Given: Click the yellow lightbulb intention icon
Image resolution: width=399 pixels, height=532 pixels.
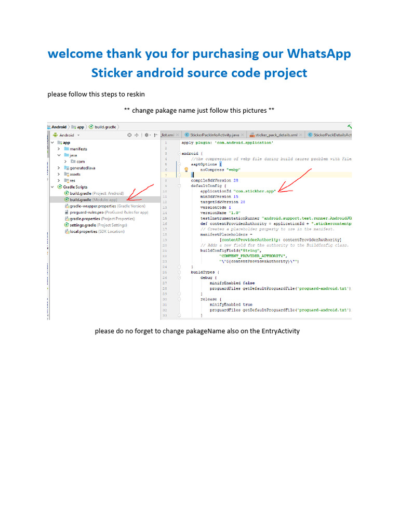Looking at the screenshot, I should 187,169.
